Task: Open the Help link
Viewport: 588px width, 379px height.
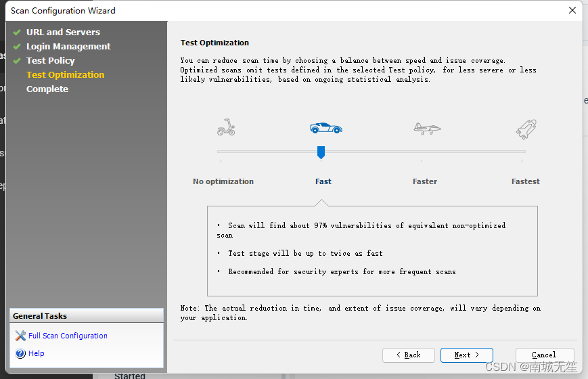Action: [37, 353]
